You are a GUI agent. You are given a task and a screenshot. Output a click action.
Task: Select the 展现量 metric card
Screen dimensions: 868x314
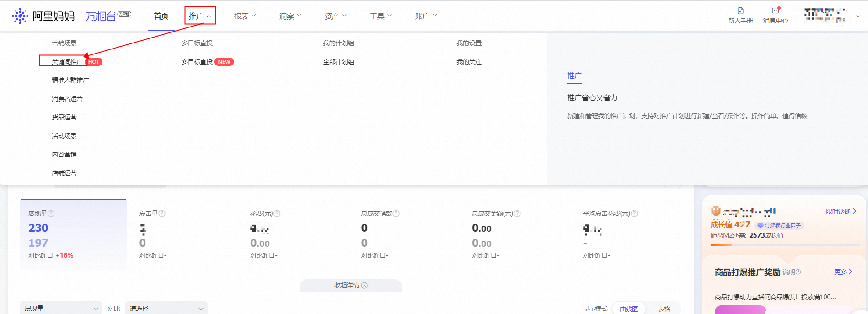(x=73, y=234)
